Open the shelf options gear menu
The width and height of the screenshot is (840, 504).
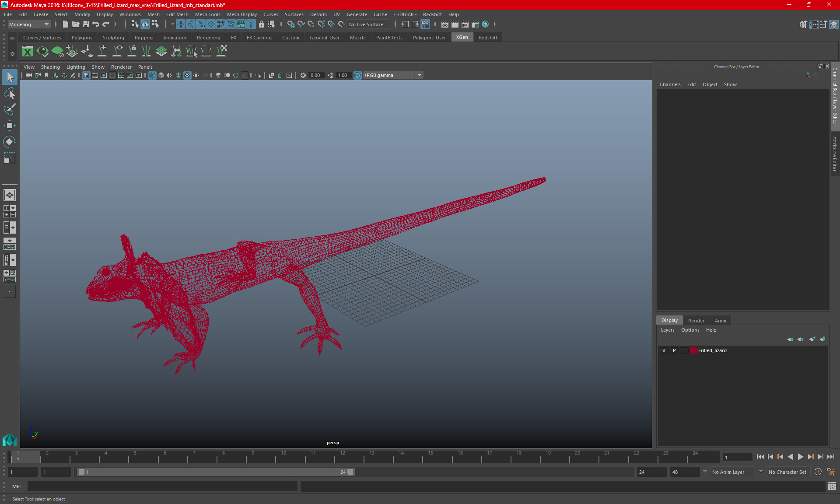12,54
